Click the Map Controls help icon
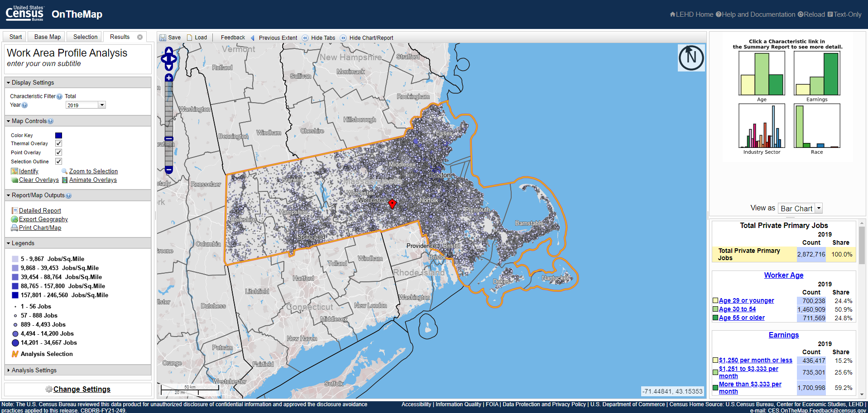 tap(50, 121)
